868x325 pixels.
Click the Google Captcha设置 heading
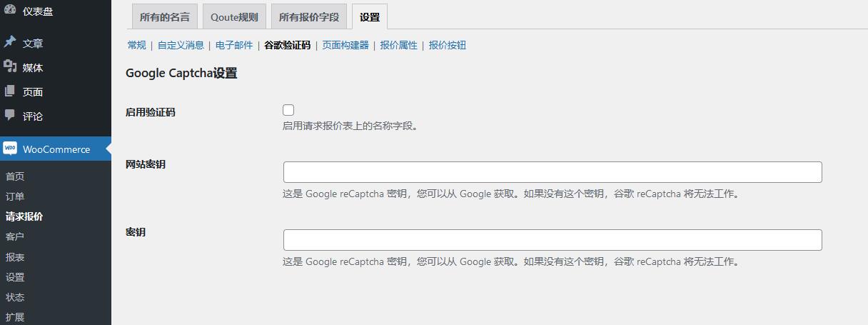[x=181, y=73]
